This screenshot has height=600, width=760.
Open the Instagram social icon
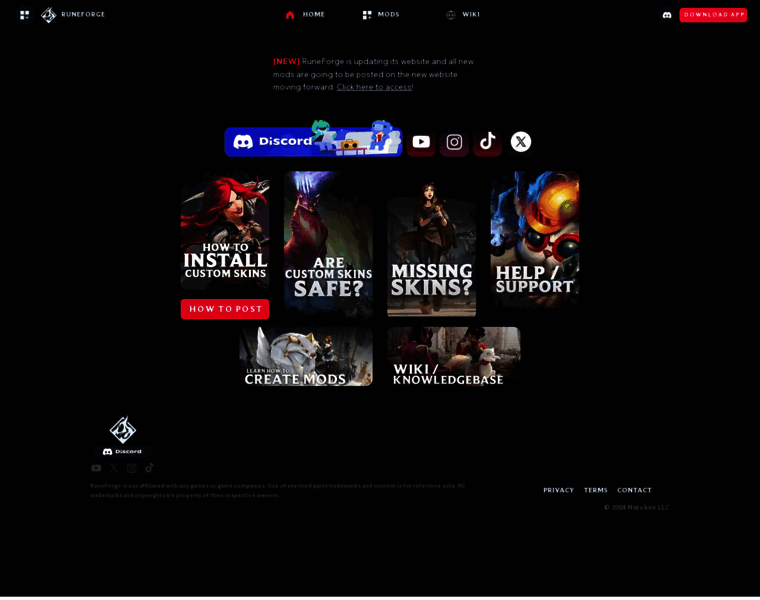(x=454, y=142)
